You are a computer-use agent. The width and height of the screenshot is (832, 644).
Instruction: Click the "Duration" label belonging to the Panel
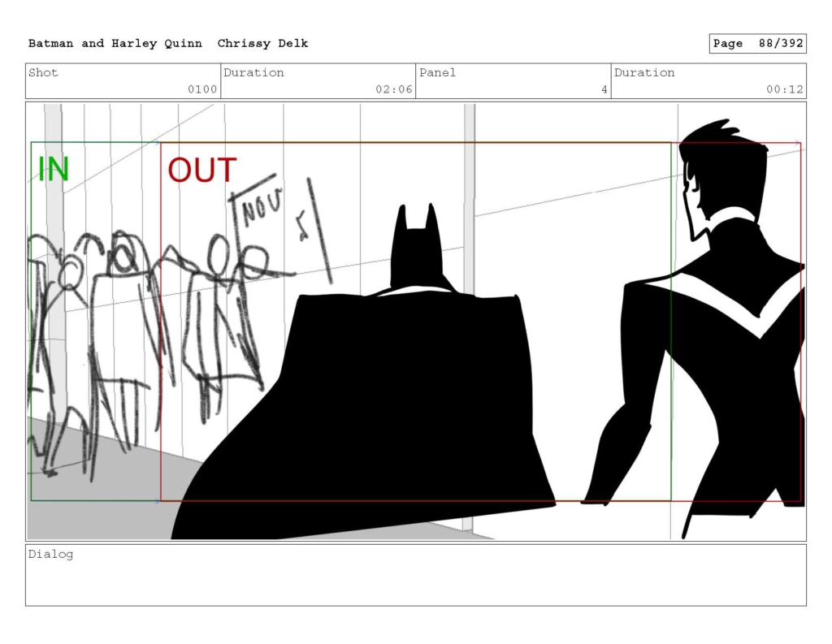[x=644, y=72]
